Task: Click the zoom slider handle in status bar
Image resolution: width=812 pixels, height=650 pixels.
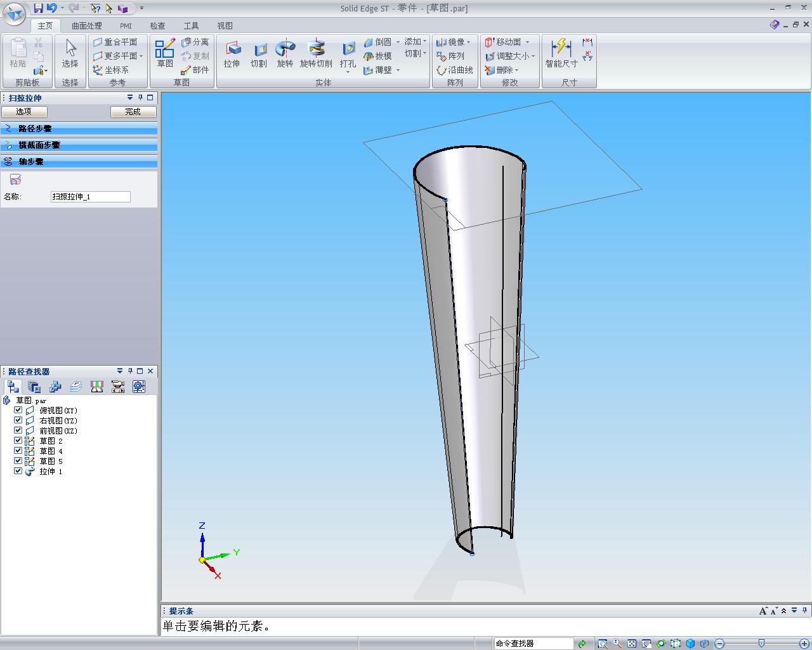Action: point(761,644)
